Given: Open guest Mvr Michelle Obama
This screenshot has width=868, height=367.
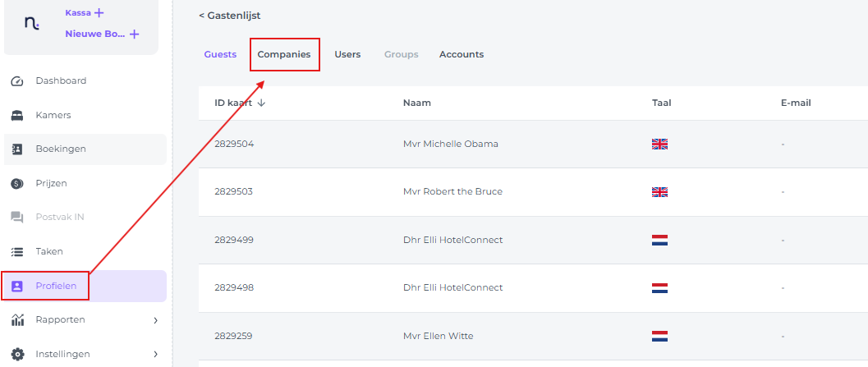Looking at the screenshot, I should 451,144.
